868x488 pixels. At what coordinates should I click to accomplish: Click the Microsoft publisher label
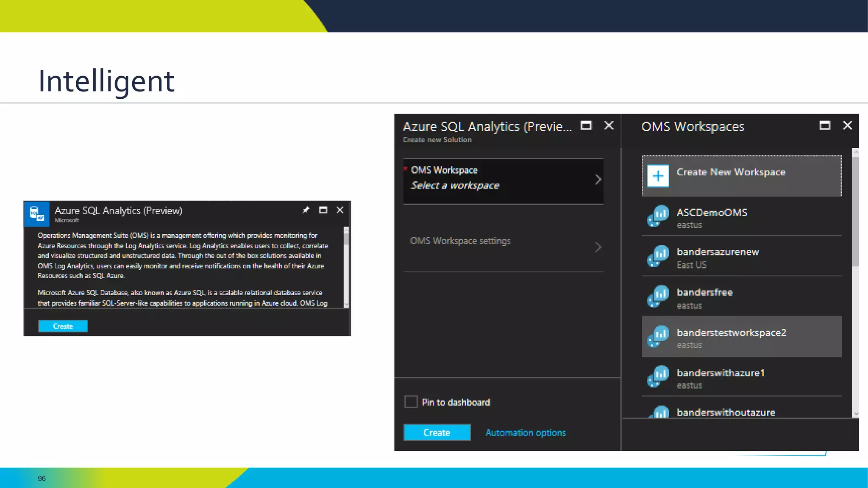pos(67,220)
